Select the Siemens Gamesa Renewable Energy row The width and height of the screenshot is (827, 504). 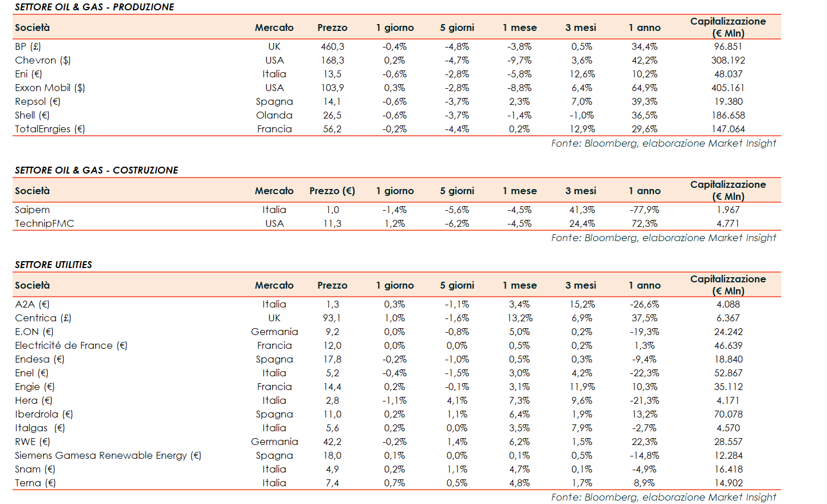108,455
